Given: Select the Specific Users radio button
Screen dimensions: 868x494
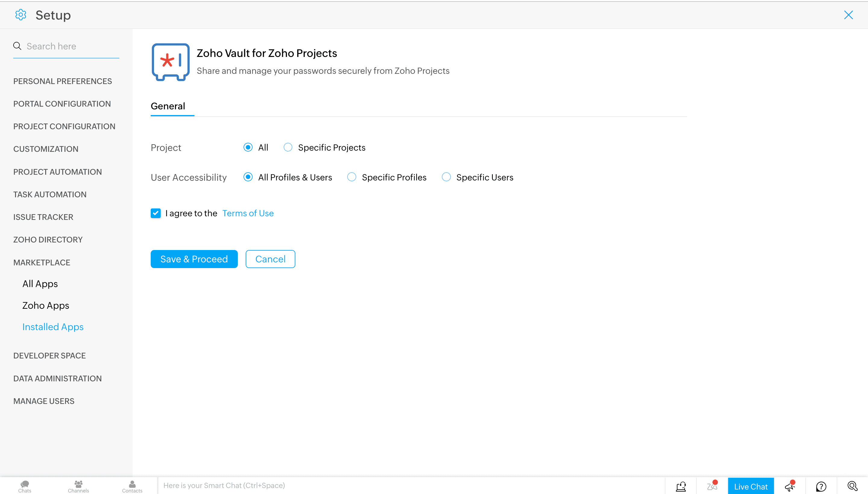Looking at the screenshot, I should coord(446,177).
